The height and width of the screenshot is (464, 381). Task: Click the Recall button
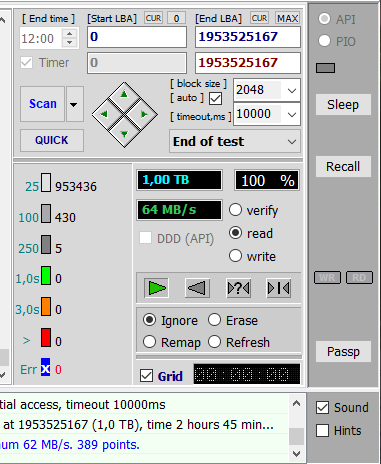pyautogui.click(x=343, y=166)
